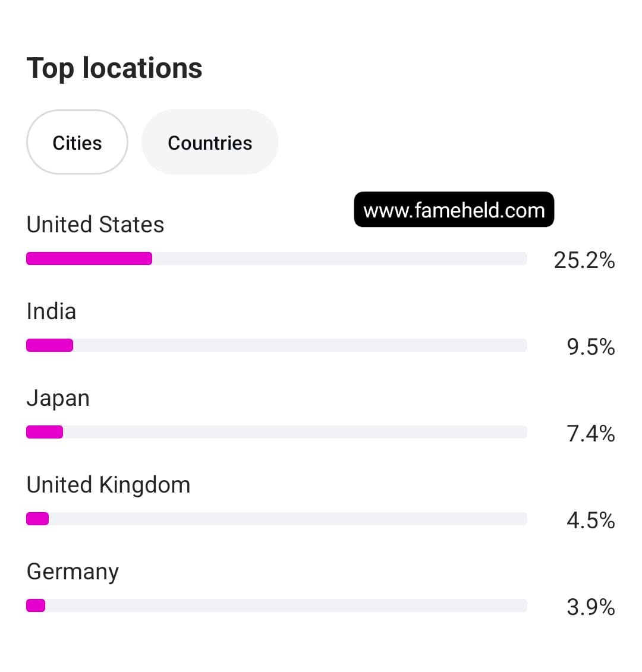Click the Top locations heading

tap(115, 68)
